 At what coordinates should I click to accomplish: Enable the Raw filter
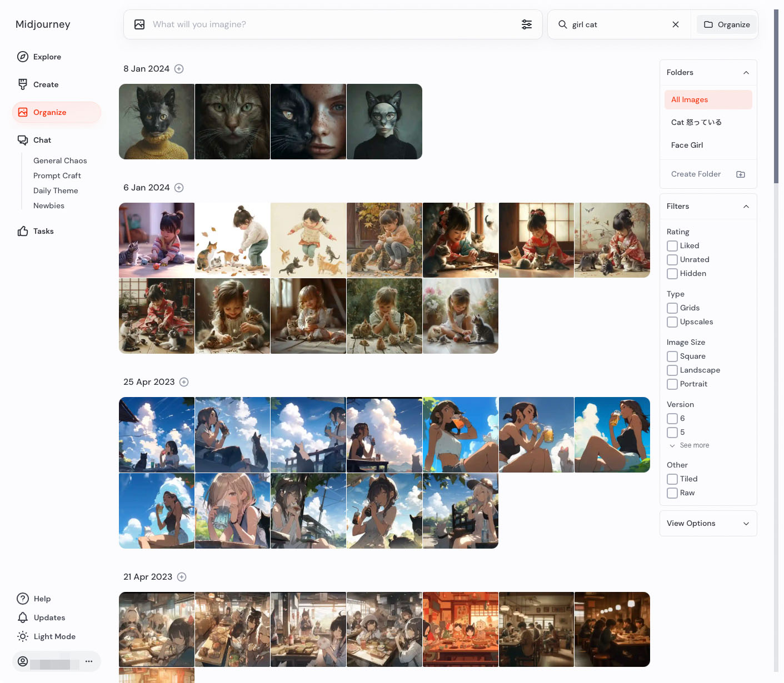672,493
